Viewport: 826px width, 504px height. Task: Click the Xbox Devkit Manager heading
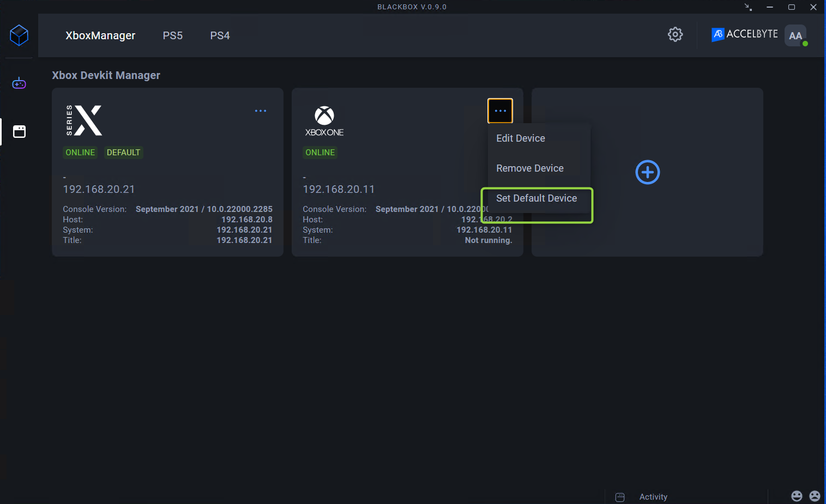pyautogui.click(x=106, y=75)
